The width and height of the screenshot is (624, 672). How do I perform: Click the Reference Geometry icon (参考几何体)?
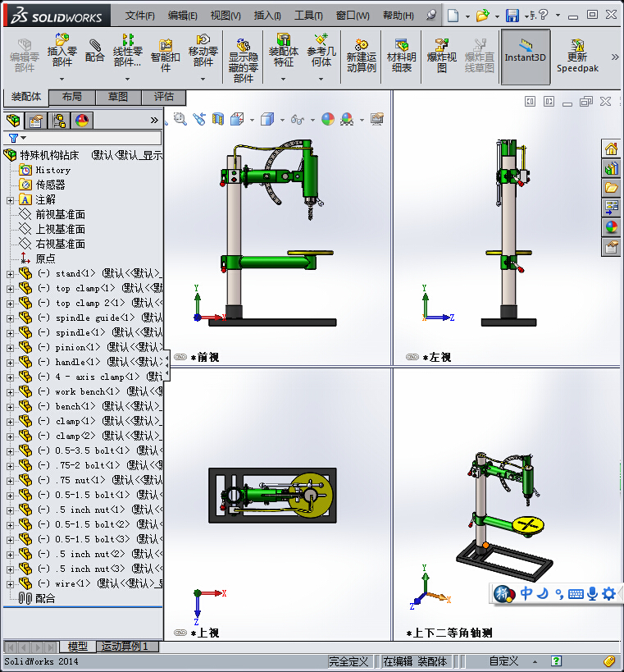pyautogui.click(x=321, y=51)
